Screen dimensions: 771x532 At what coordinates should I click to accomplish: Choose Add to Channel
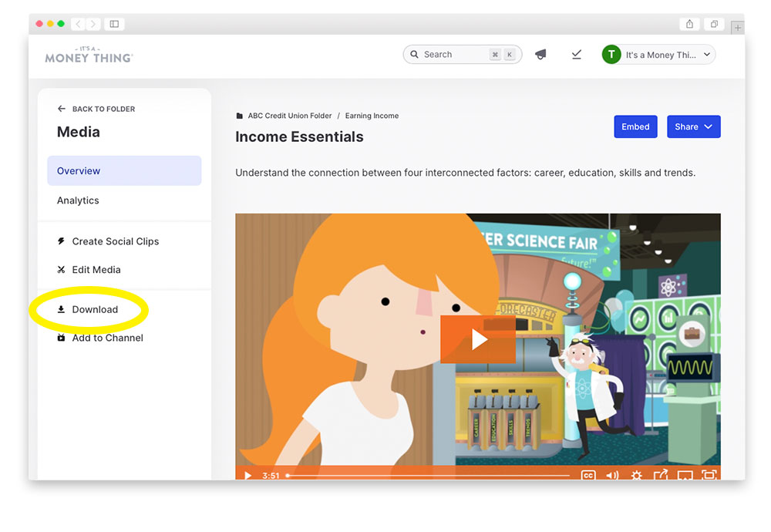click(100, 338)
